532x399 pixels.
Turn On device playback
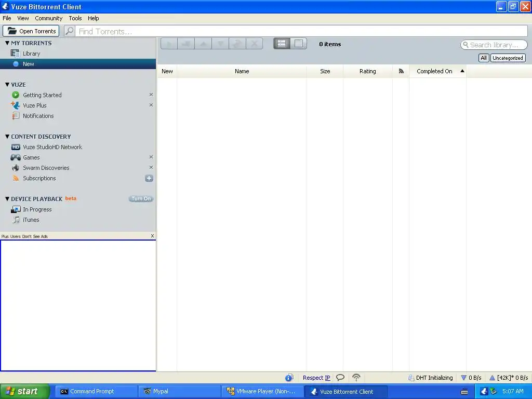[x=141, y=199]
